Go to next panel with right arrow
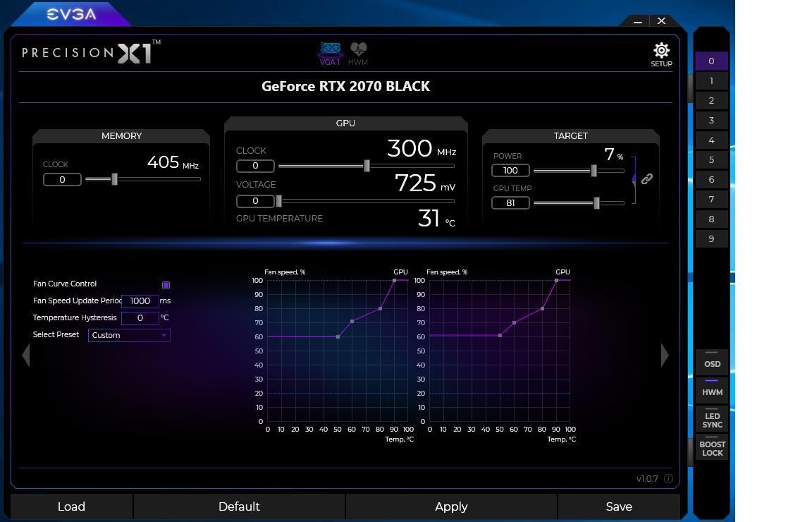 (x=664, y=355)
